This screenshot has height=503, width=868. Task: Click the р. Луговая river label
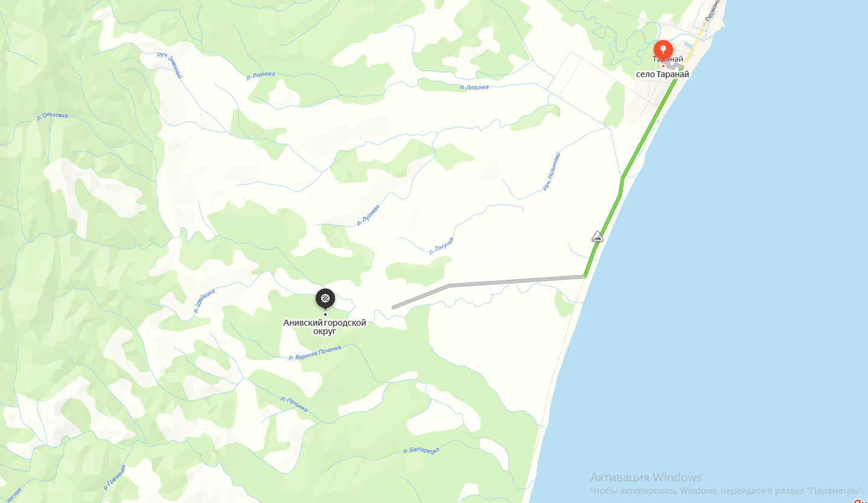(x=368, y=215)
